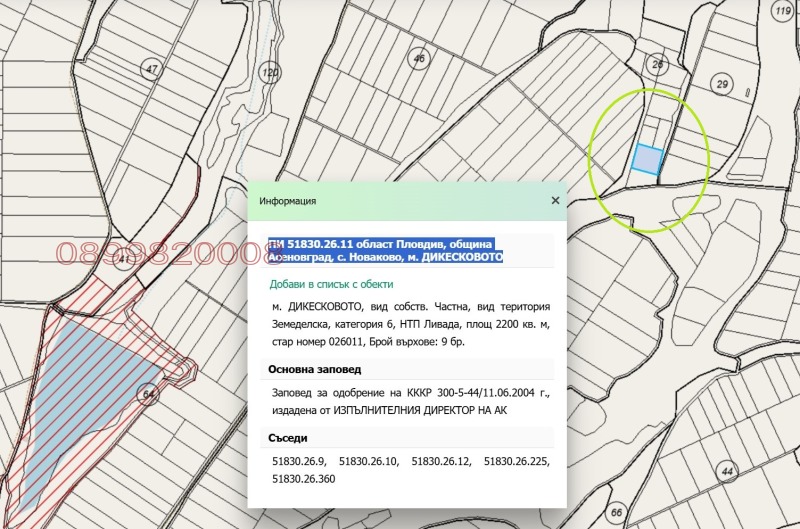Click the circled number 119 map label
Viewport: 800px width, 529px height.
(781, 11)
